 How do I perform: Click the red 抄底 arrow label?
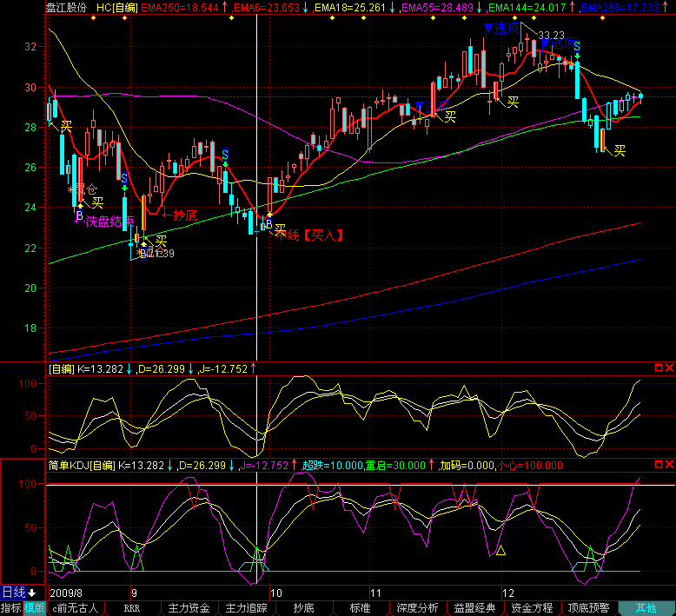click(180, 215)
